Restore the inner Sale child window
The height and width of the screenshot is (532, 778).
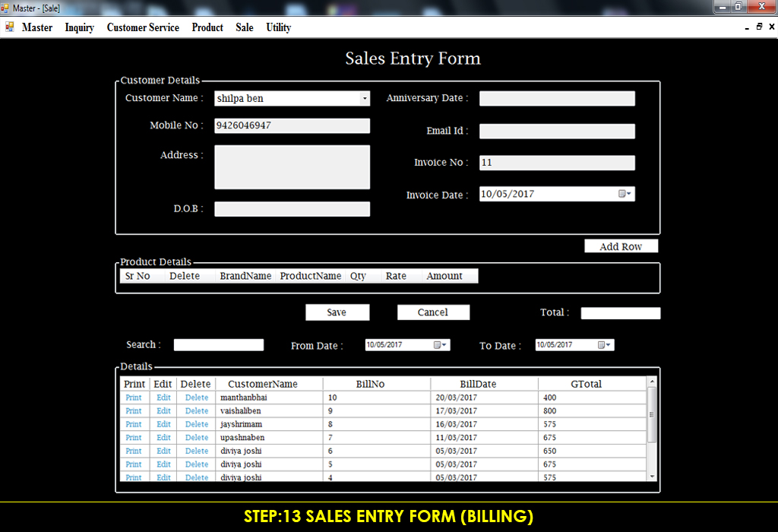click(759, 27)
